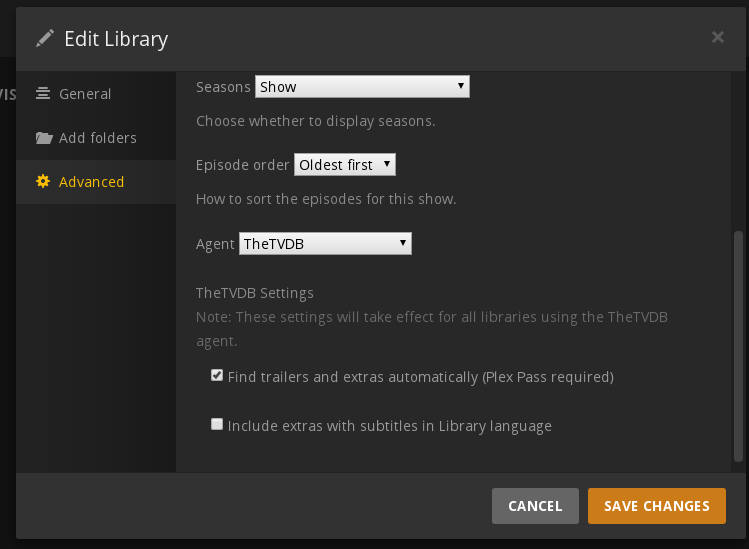Open the Agent dropdown showing TheTVDB
749x549 pixels.
tap(325, 243)
